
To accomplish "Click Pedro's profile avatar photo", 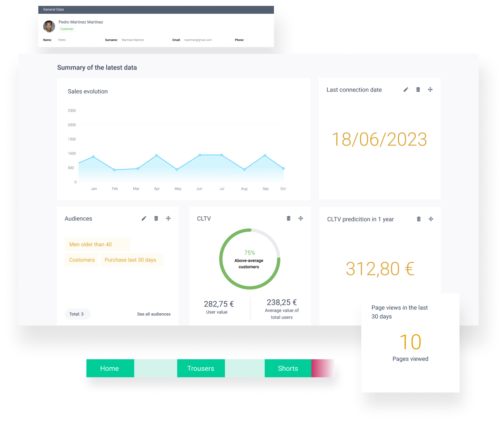I will (x=49, y=27).
